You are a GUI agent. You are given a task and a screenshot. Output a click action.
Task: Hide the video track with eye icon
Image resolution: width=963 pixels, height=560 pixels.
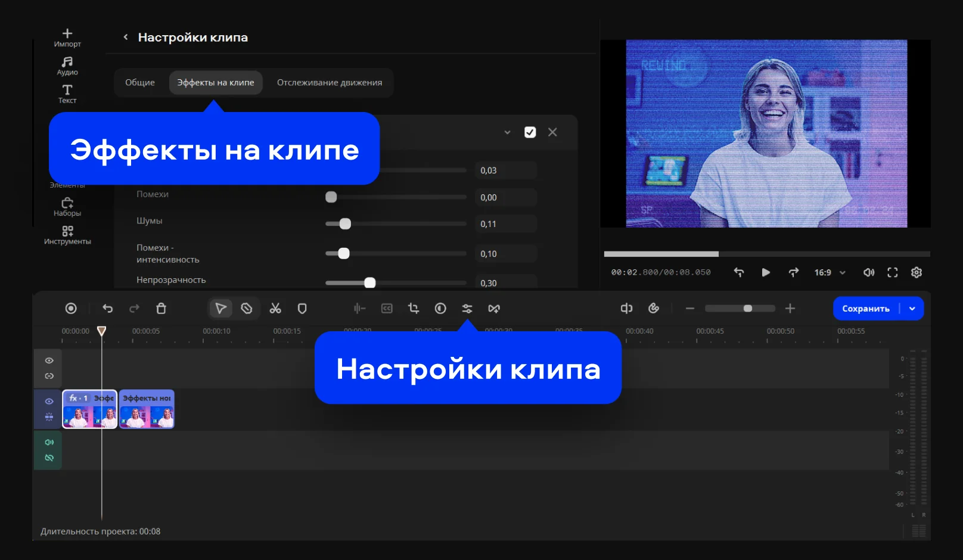[x=49, y=402]
